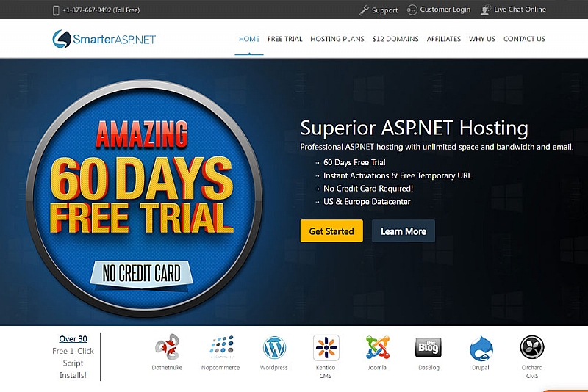Screen dimensions: 588x392
Task: Click the SmarterASP.NET logo
Action: (x=104, y=39)
